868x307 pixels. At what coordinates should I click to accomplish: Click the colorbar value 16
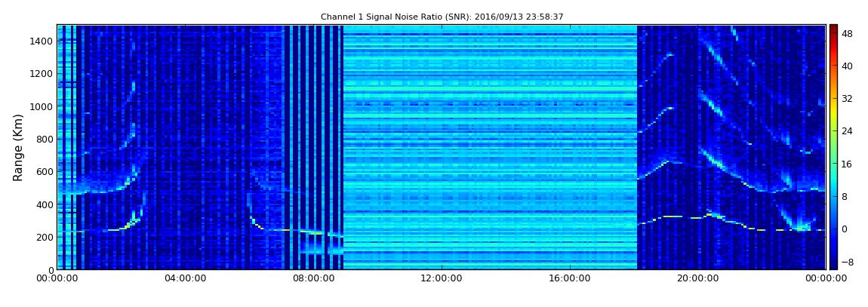pyautogui.click(x=847, y=164)
